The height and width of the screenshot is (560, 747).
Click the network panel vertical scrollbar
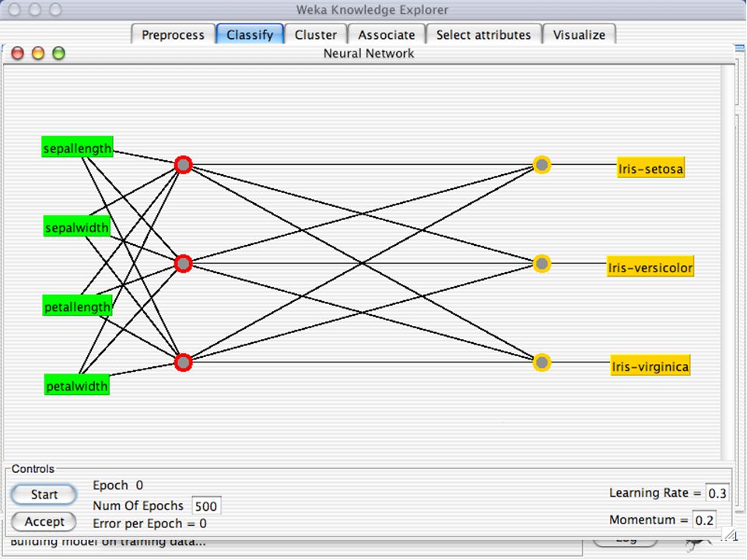(x=727, y=262)
